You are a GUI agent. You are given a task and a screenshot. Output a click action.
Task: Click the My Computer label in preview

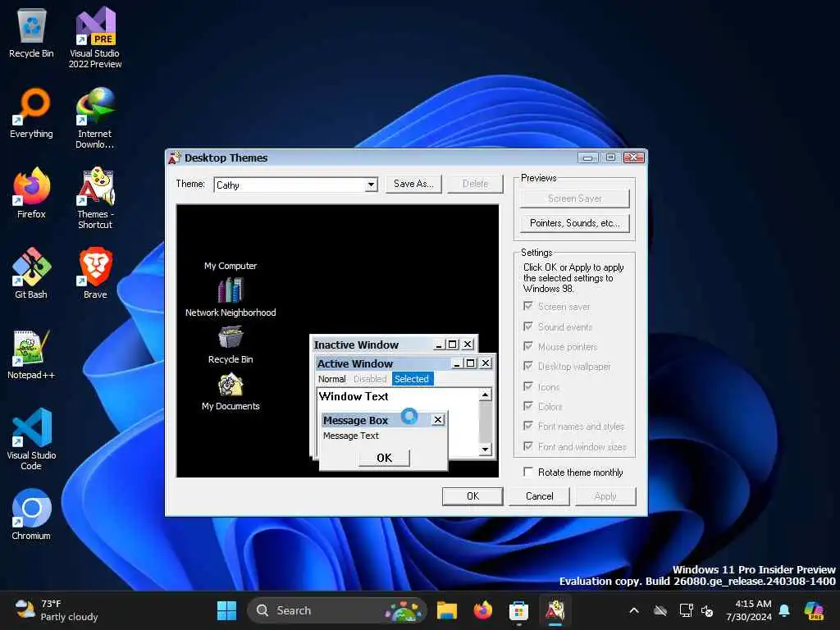pos(231,266)
